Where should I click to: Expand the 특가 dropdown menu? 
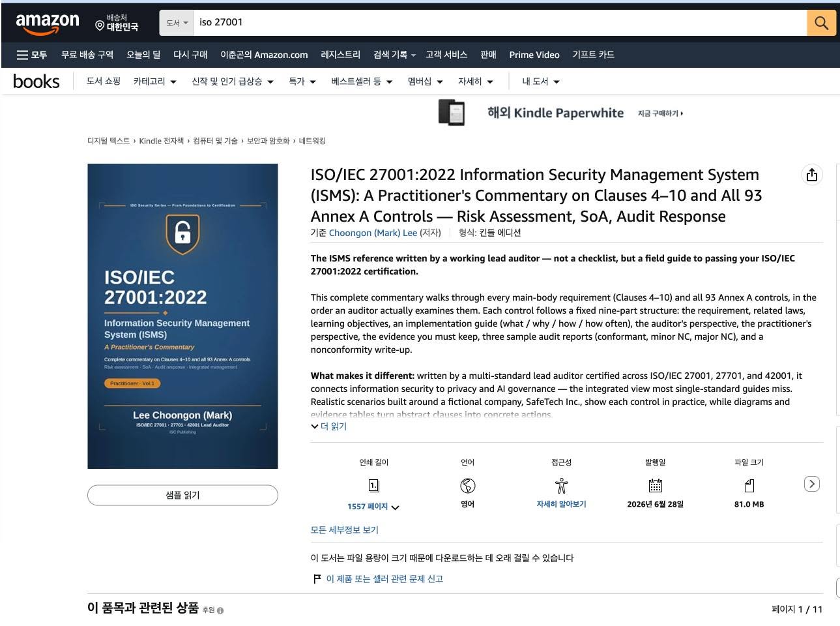coord(302,82)
